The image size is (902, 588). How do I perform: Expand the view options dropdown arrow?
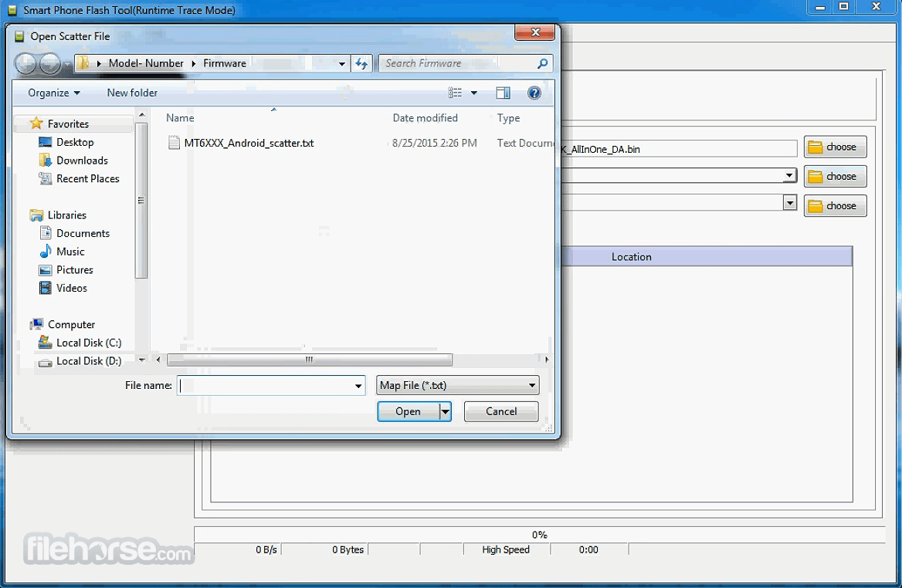point(474,93)
